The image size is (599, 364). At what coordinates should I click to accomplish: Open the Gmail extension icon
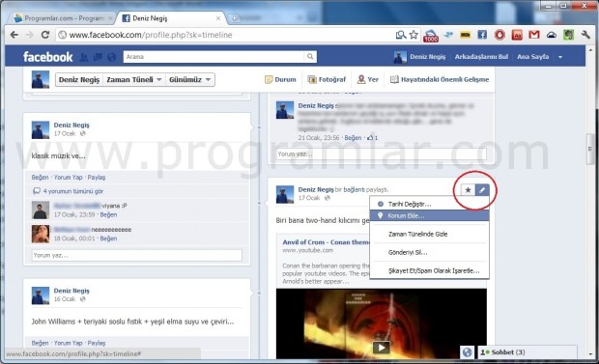(534, 35)
